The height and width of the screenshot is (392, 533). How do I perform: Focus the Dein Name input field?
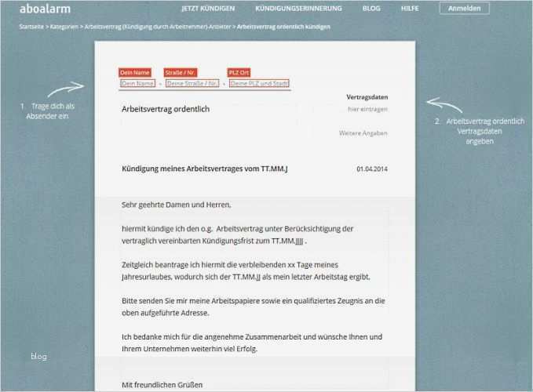coord(137,83)
